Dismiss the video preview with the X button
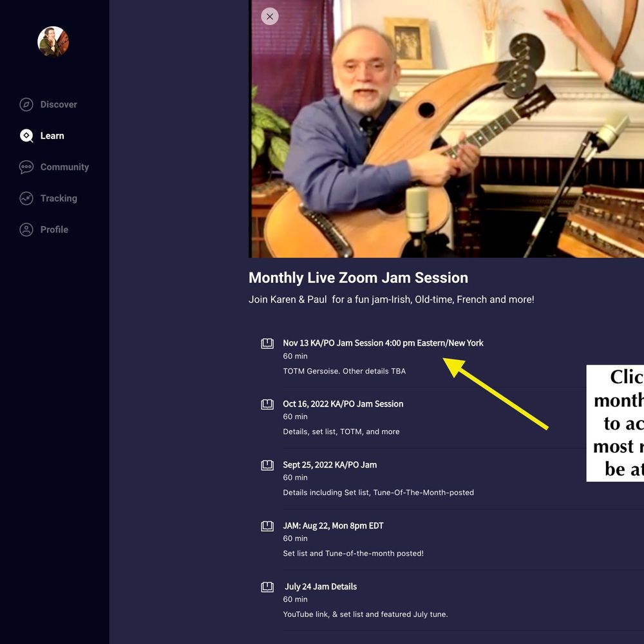 click(x=270, y=16)
